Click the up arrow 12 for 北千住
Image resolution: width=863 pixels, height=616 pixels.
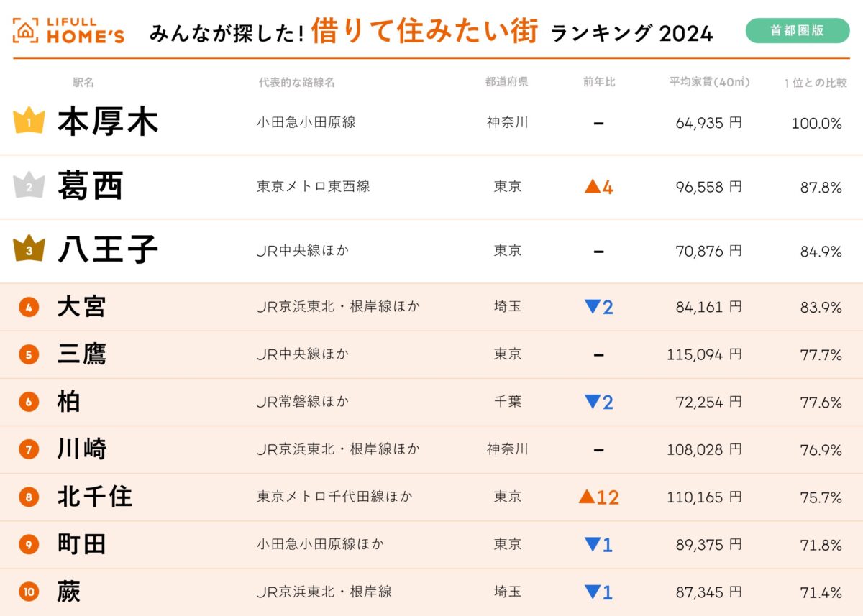coord(587,497)
